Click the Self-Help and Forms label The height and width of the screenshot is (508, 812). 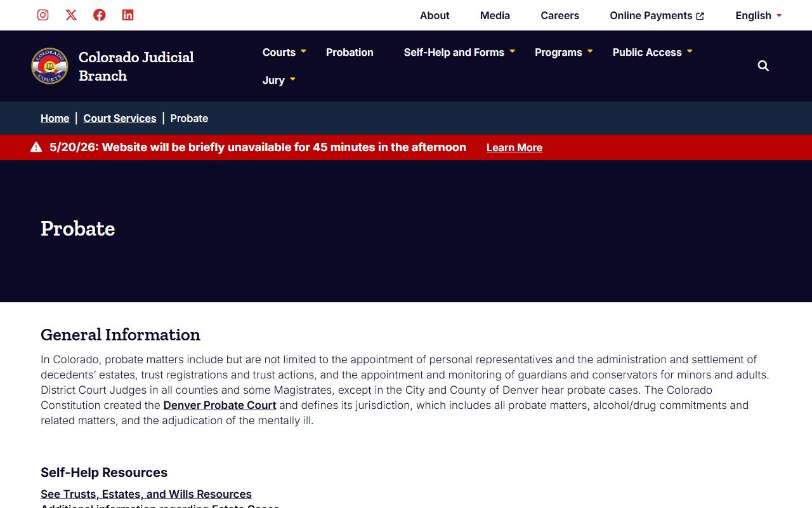(x=454, y=52)
